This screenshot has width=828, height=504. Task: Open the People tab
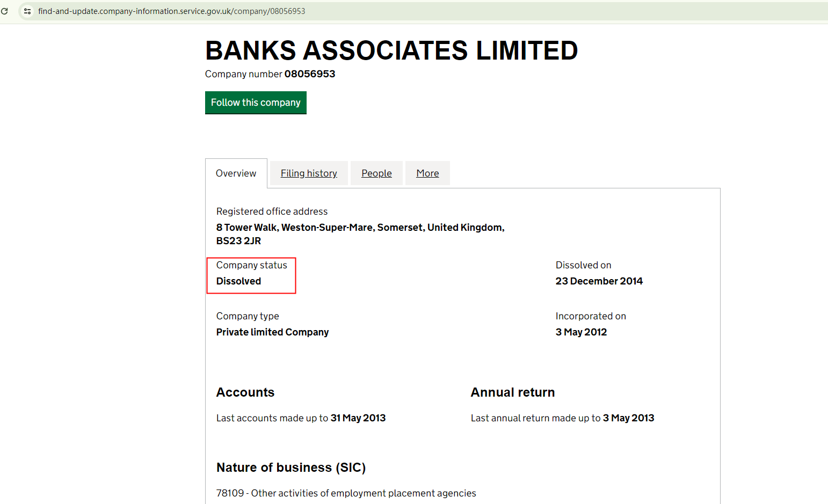point(376,173)
